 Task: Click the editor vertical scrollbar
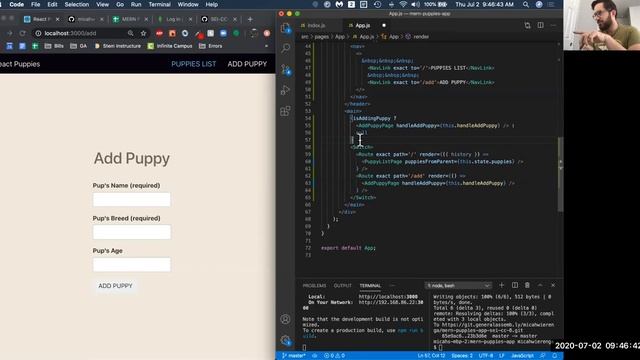pyautogui.click(x=560, y=175)
